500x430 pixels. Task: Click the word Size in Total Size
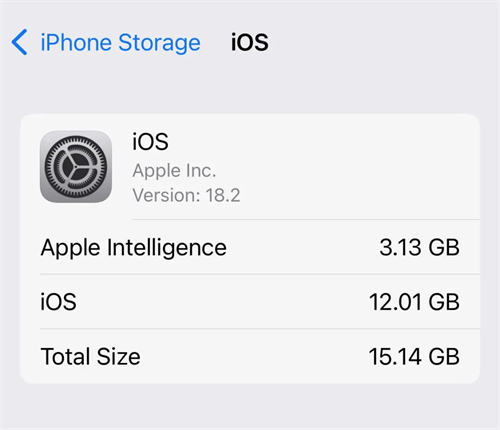coord(119,356)
